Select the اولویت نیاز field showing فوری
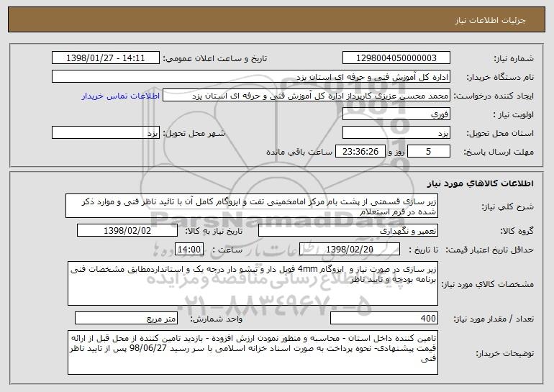This screenshot has width=554, height=392. (x=396, y=114)
